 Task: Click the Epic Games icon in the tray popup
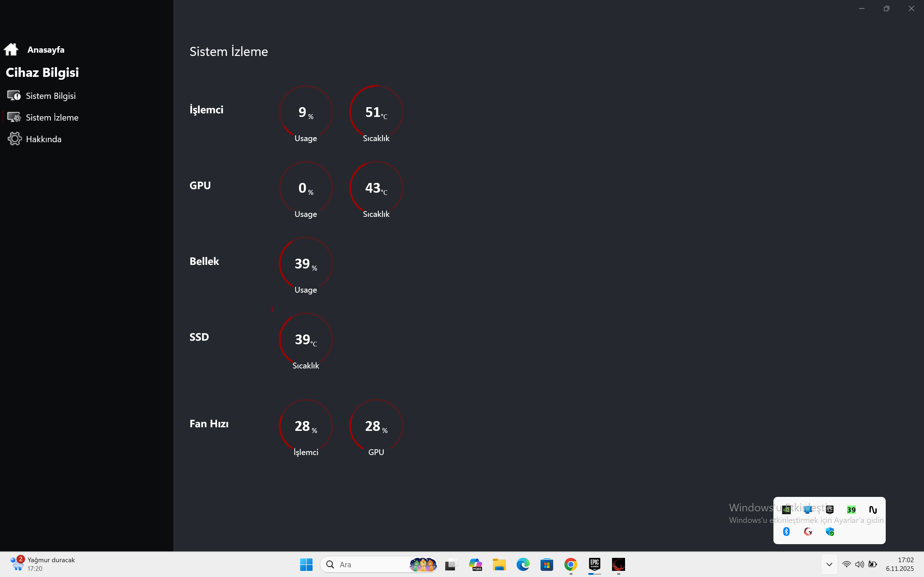point(830,510)
